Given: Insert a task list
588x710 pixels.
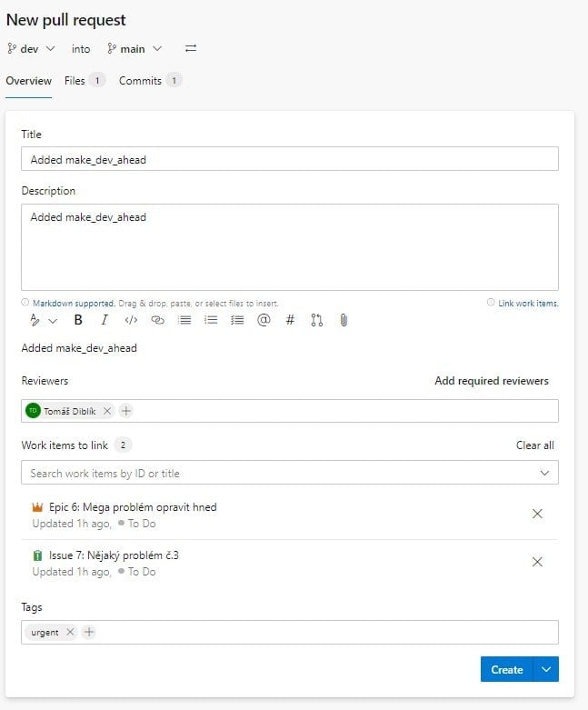Looking at the screenshot, I should point(237,320).
